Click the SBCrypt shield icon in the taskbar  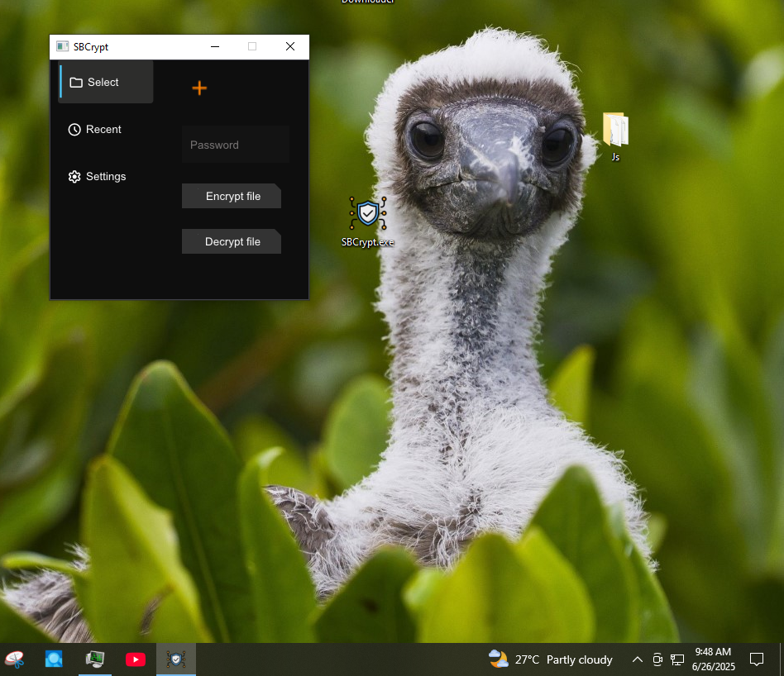pos(175,659)
